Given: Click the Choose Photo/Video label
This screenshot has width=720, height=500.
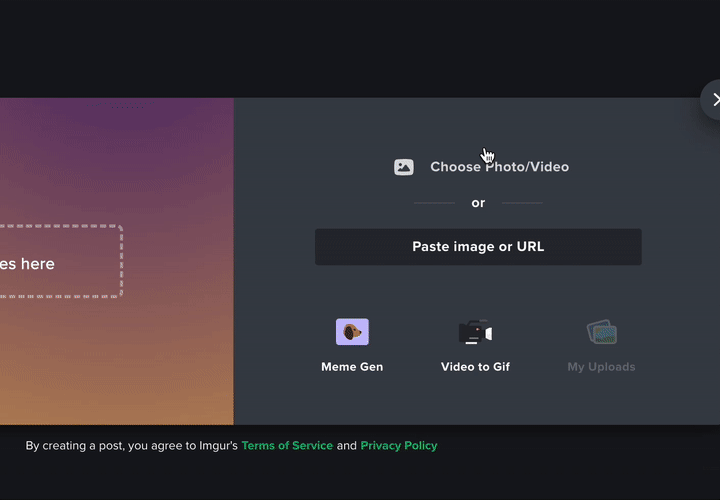Looking at the screenshot, I should click(x=499, y=167).
